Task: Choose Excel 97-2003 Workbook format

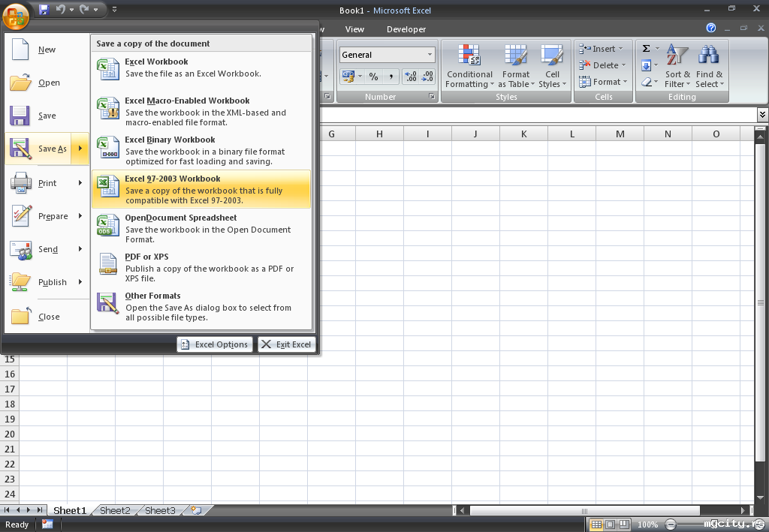Action: (201, 189)
